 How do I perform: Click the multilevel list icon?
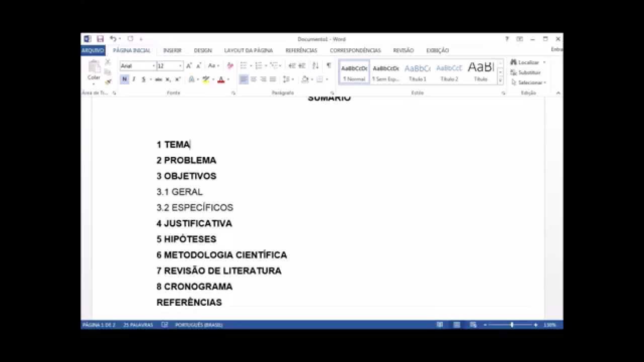pos(274,66)
